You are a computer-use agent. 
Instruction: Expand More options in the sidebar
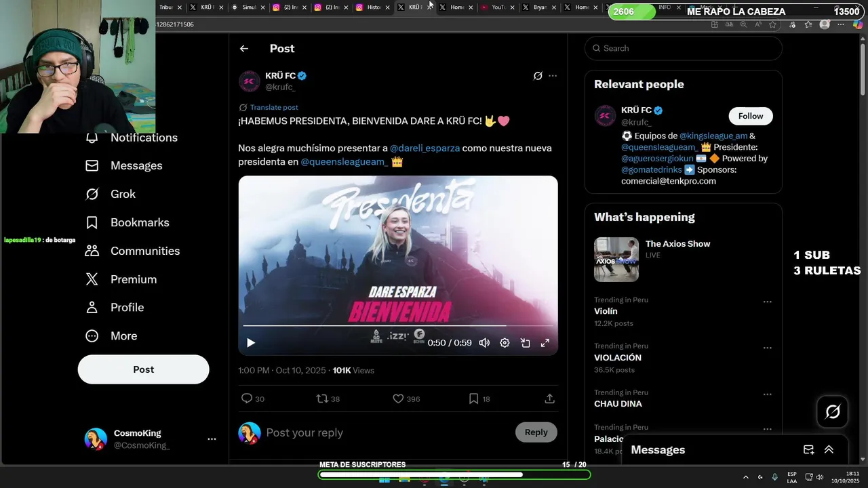point(111,336)
